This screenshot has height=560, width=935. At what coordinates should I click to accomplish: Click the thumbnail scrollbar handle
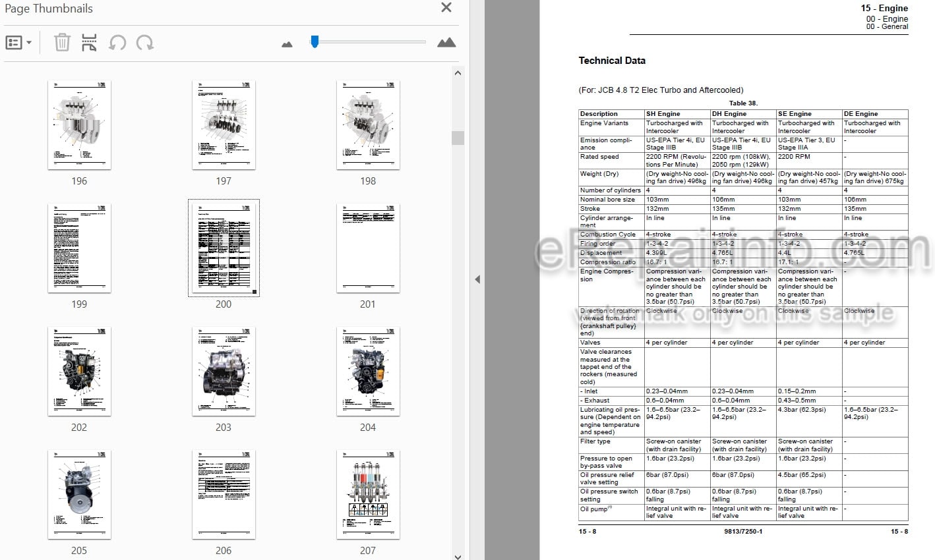tap(458, 138)
